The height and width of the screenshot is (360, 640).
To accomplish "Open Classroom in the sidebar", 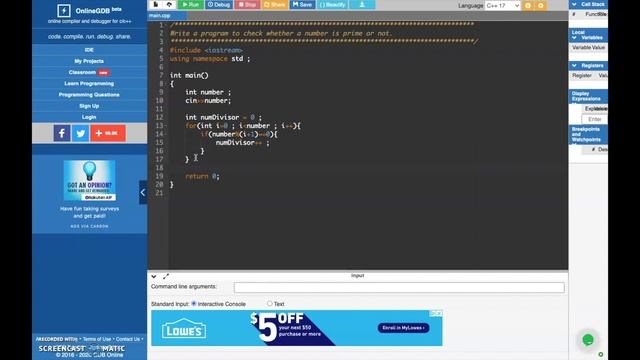I will coord(89,72).
